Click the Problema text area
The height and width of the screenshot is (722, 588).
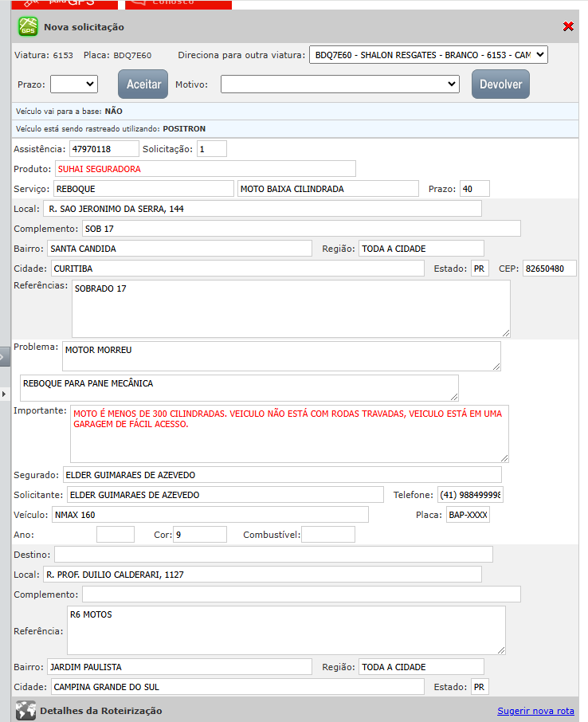click(281, 356)
